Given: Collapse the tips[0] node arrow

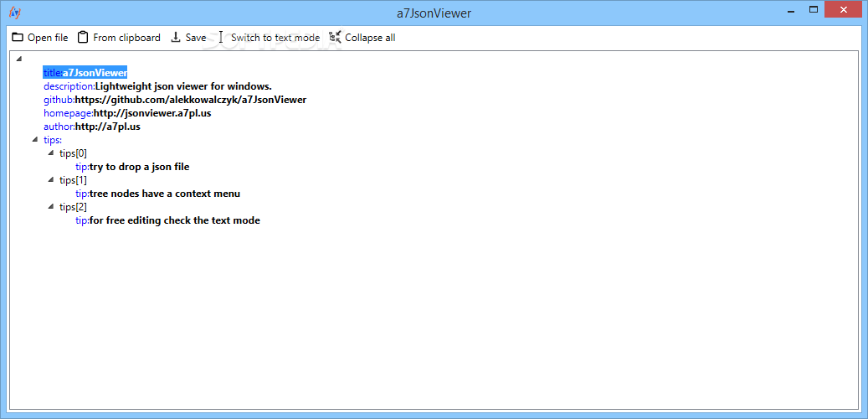Looking at the screenshot, I should point(51,153).
